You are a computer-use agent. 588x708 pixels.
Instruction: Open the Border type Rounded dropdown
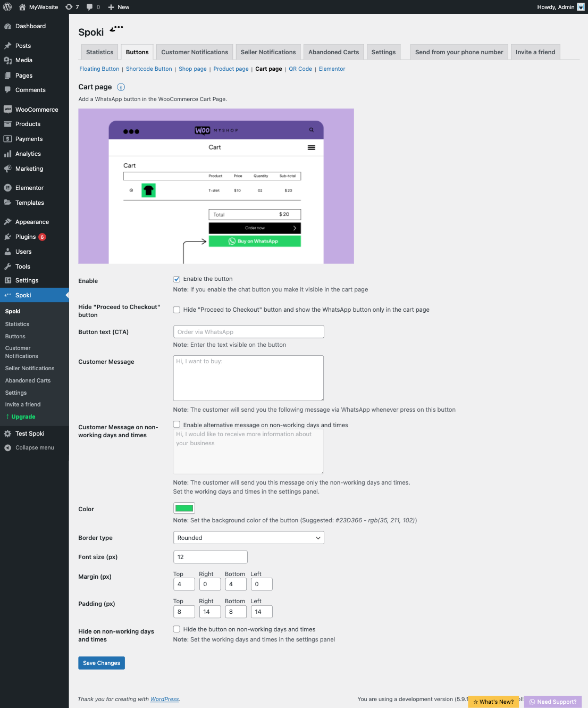point(248,538)
